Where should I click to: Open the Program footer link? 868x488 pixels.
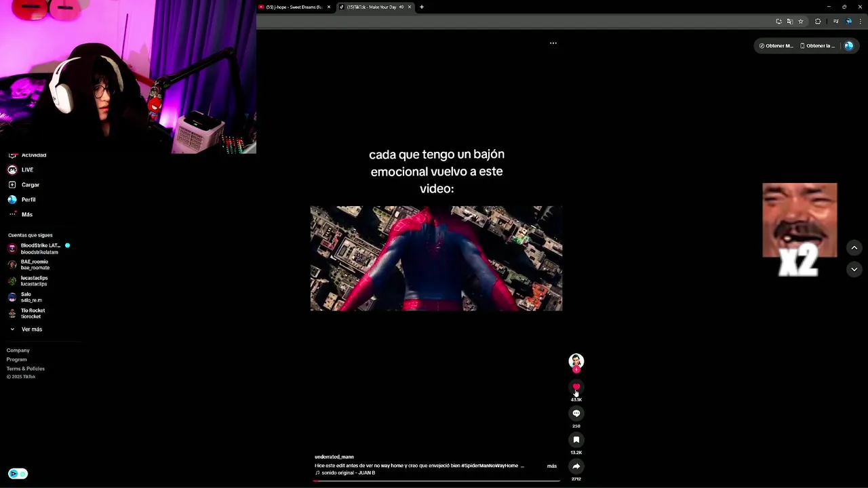point(16,359)
